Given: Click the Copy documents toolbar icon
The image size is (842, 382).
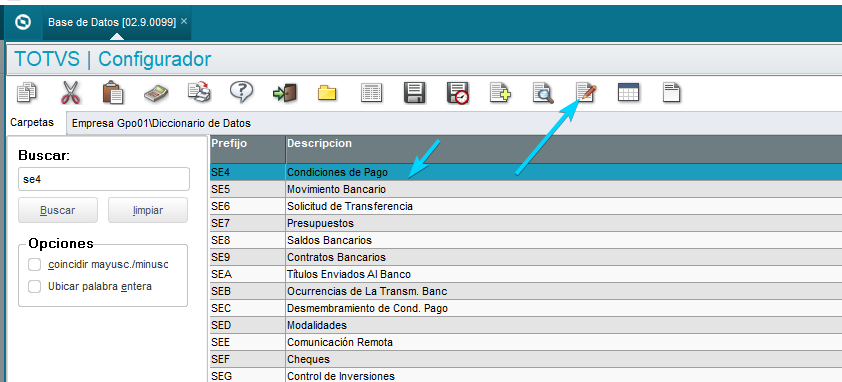Looking at the screenshot, I should tap(26, 92).
